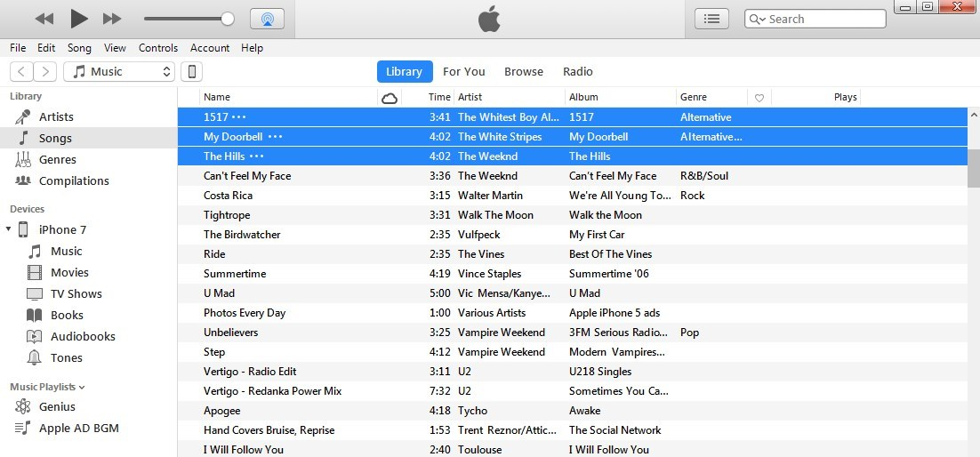980x457 pixels.
Task: Adjust the volume slider knob
Action: pyautogui.click(x=228, y=19)
